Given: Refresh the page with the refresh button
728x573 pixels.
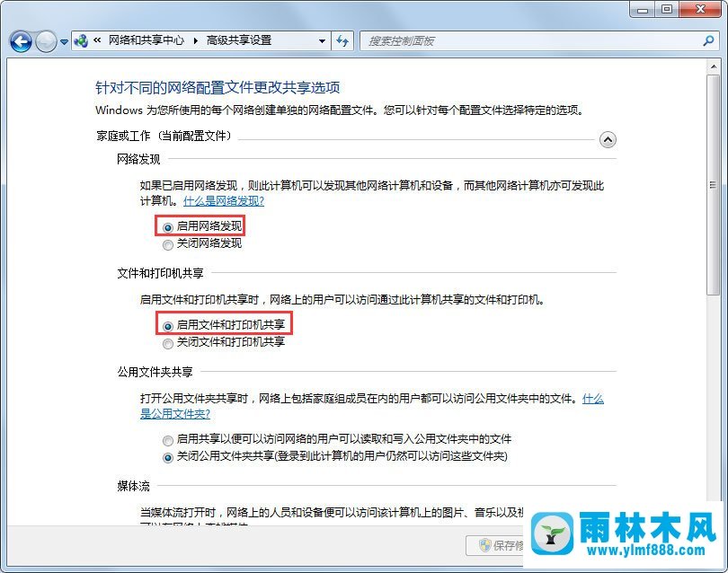Looking at the screenshot, I should coord(342,40).
